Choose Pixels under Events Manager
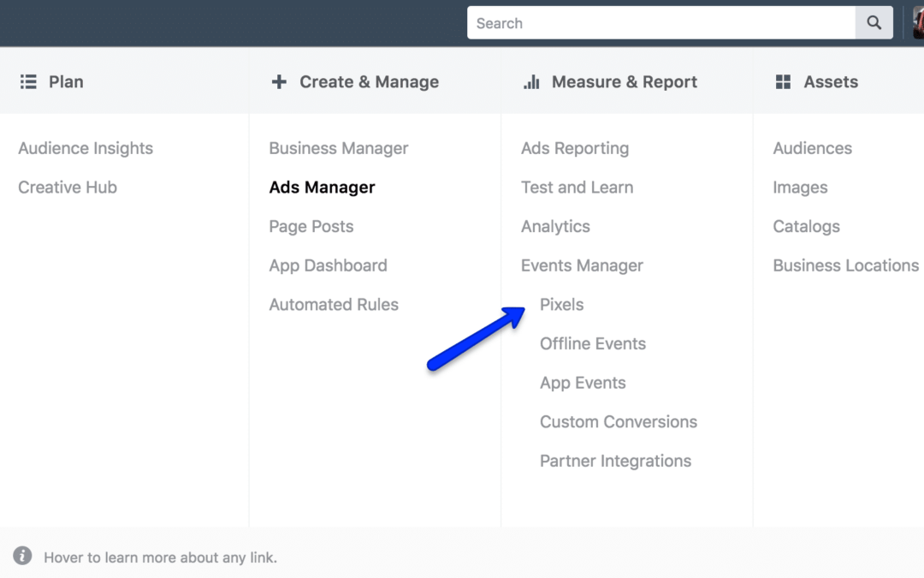Image resolution: width=924 pixels, height=578 pixels. pyautogui.click(x=561, y=304)
